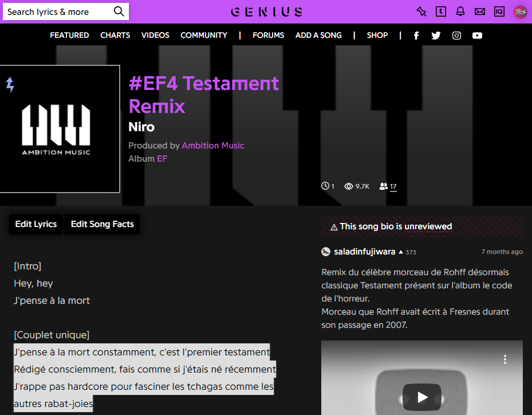Click the search magnifying glass icon
The height and width of the screenshot is (415, 532).
[x=119, y=11]
